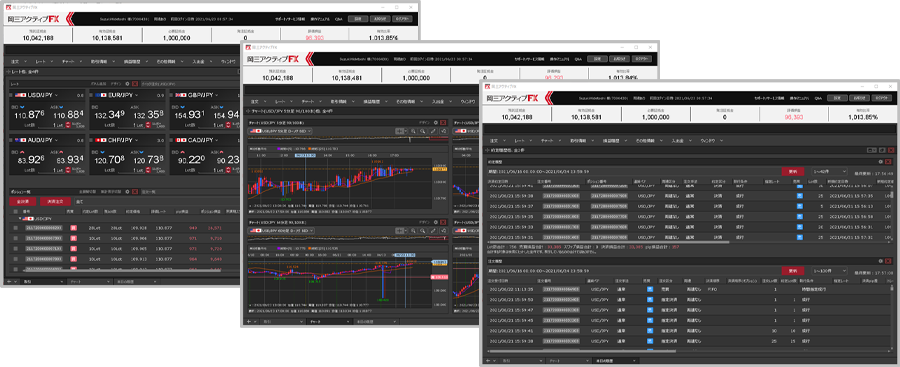Tick the checkbox of the first position row

(x=15, y=228)
